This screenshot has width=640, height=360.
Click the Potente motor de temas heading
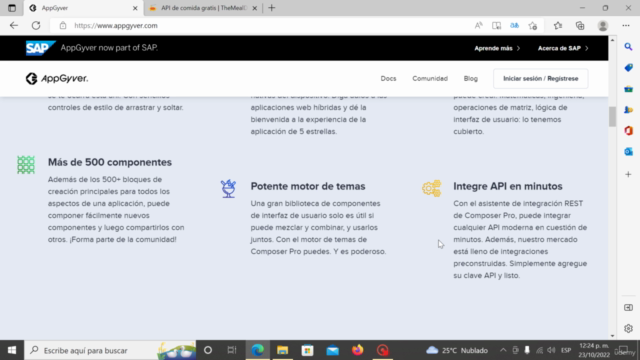click(308, 186)
